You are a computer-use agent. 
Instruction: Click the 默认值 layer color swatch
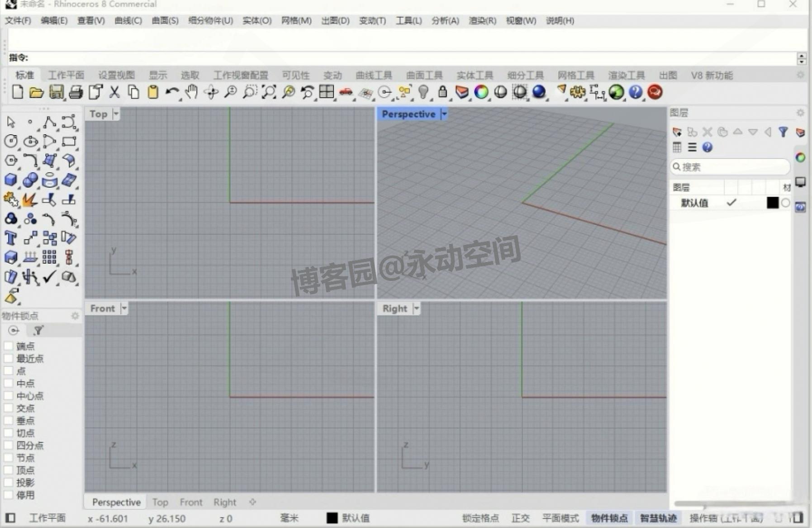[x=772, y=203]
